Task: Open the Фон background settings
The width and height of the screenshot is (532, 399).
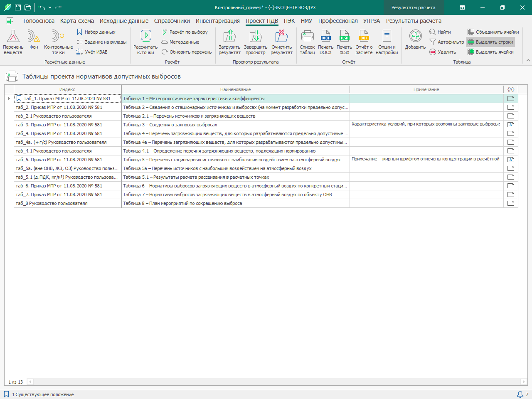Action: tap(34, 40)
